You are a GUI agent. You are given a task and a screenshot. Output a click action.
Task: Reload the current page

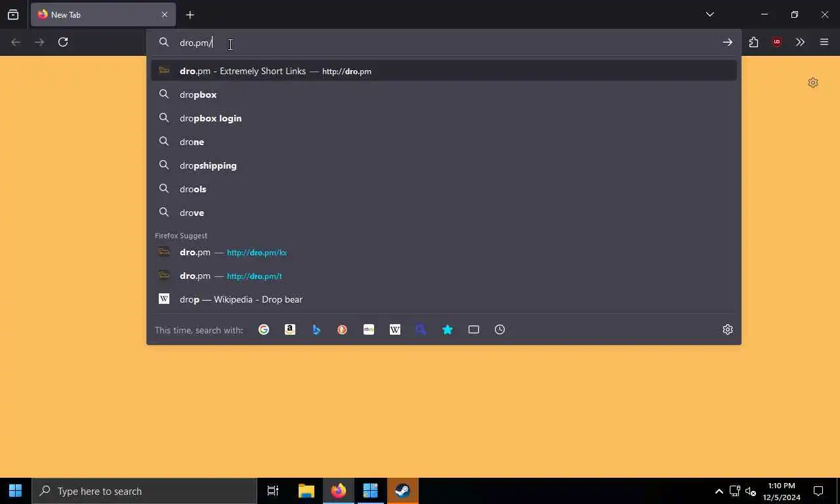coord(63,42)
